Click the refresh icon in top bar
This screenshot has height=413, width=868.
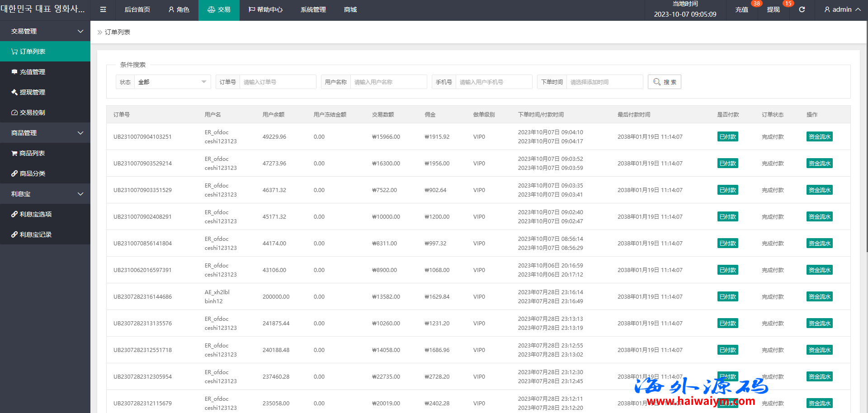tap(802, 9)
